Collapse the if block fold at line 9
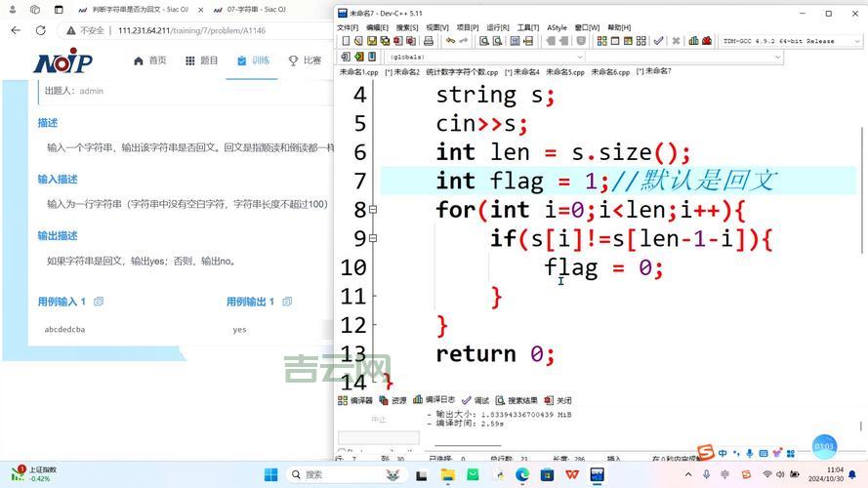The height and width of the screenshot is (488, 868). [373, 238]
